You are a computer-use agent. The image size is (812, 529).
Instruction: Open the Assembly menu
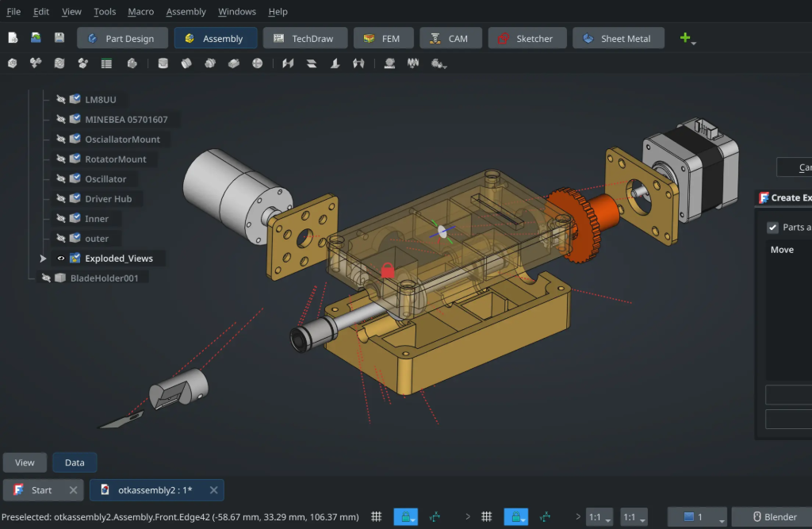(186, 12)
